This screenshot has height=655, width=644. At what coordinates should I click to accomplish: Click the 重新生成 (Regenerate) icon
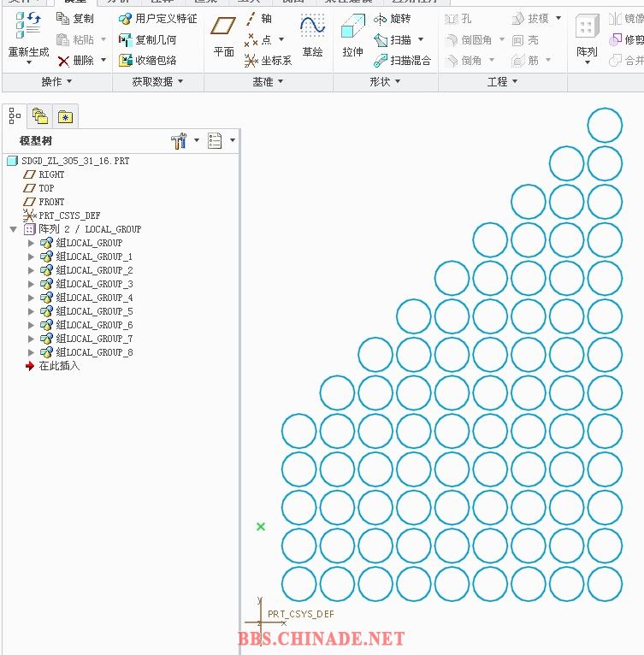(29, 27)
